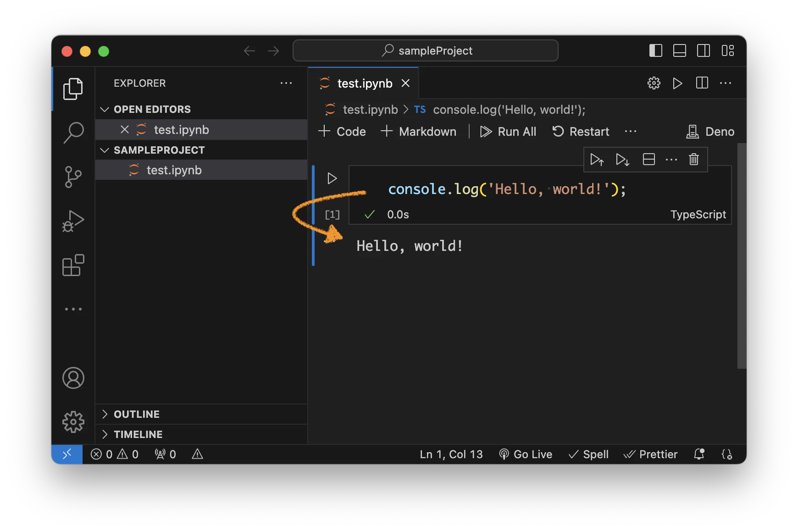
Task: Click the Restart kernel button
Action: [x=581, y=132]
